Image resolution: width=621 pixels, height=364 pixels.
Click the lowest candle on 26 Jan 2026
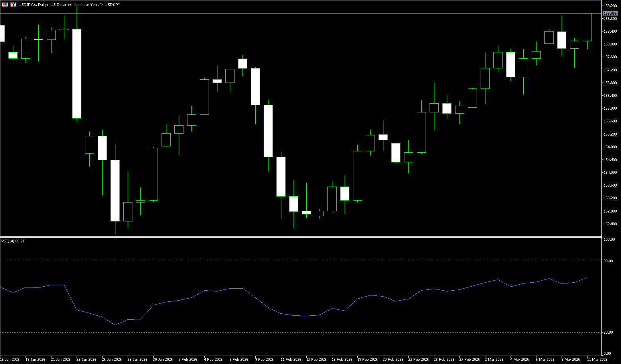pos(115,191)
